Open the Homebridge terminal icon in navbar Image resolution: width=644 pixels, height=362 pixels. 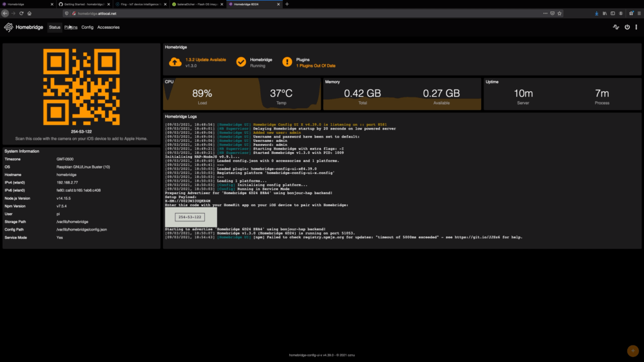pyautogui.click(x=616, y=27)
